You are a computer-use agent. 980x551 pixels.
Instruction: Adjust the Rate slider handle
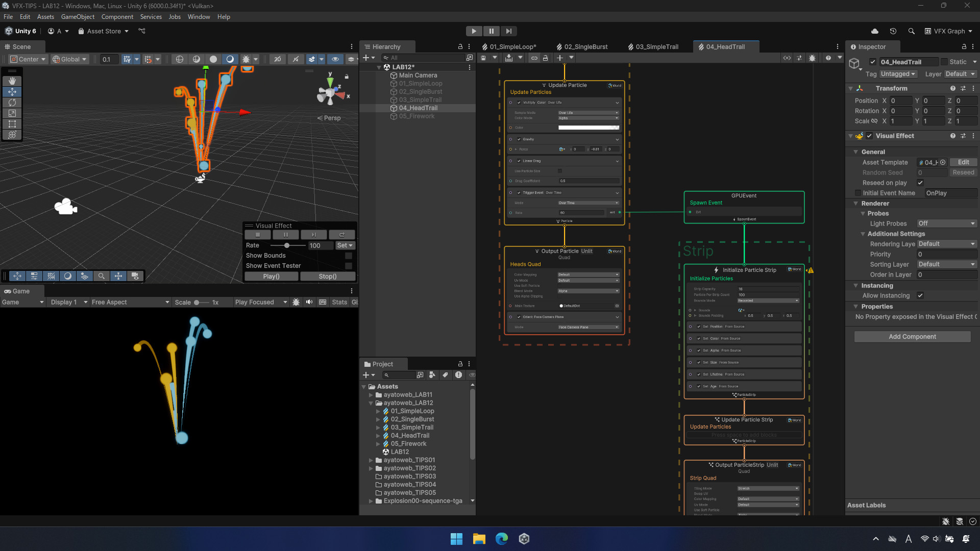tap(287, 245)
